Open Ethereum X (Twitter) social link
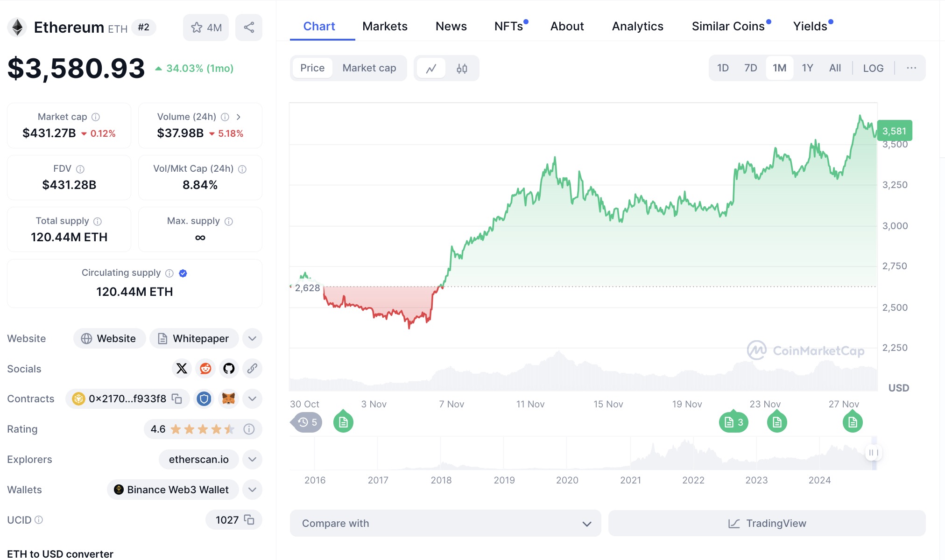 click(182, 369)
